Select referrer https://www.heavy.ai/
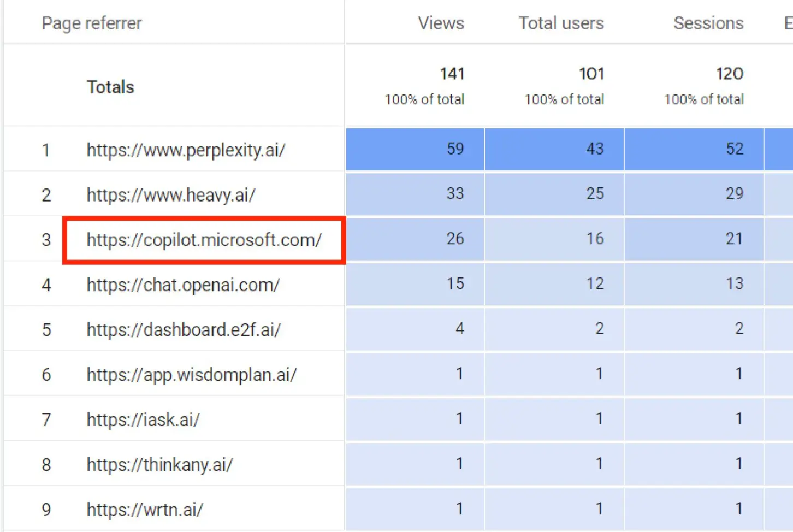793x532 pixels. click(171, 194)
